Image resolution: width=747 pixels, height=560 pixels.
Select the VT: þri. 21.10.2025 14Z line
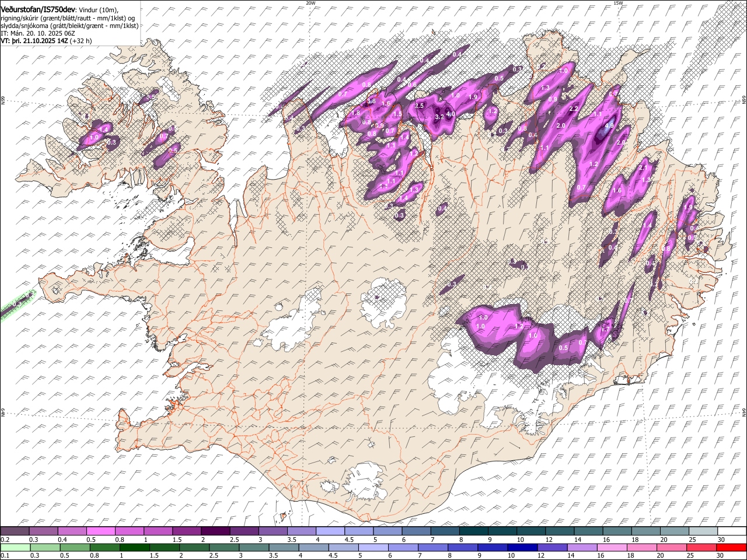click(x=34, y=41)
